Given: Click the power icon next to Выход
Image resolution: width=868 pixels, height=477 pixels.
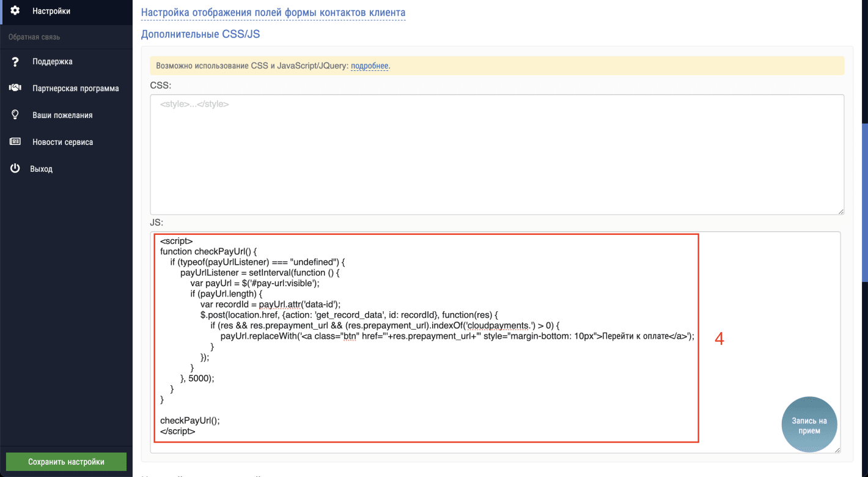Looking at the screenshot, I should pyautogui.click(x=15, y=168).
